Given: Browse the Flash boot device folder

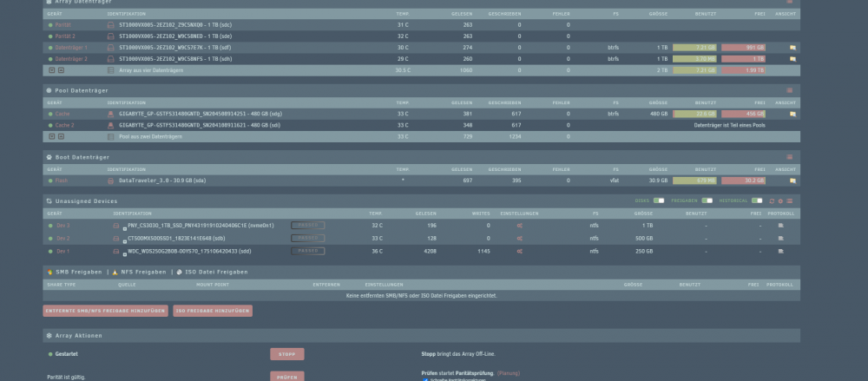Looking at the screenshot, I should 792,181.
